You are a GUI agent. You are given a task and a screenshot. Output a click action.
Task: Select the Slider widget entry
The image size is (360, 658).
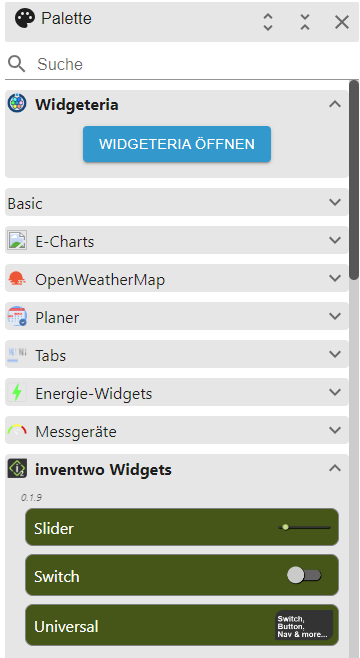[182, 527]
